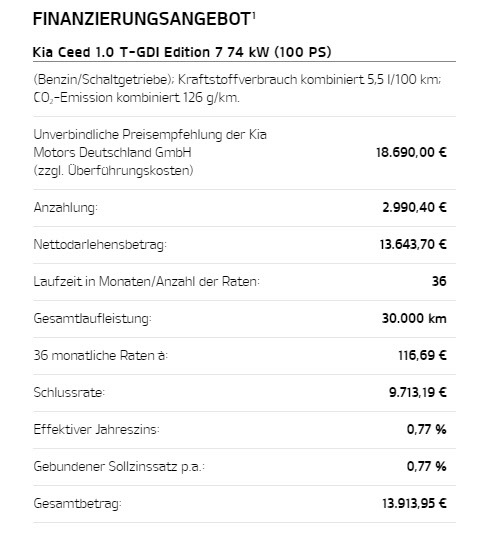
Task: Click the 18.690,00 € price value
Action: pyautogui.click(x=411, y=152)
